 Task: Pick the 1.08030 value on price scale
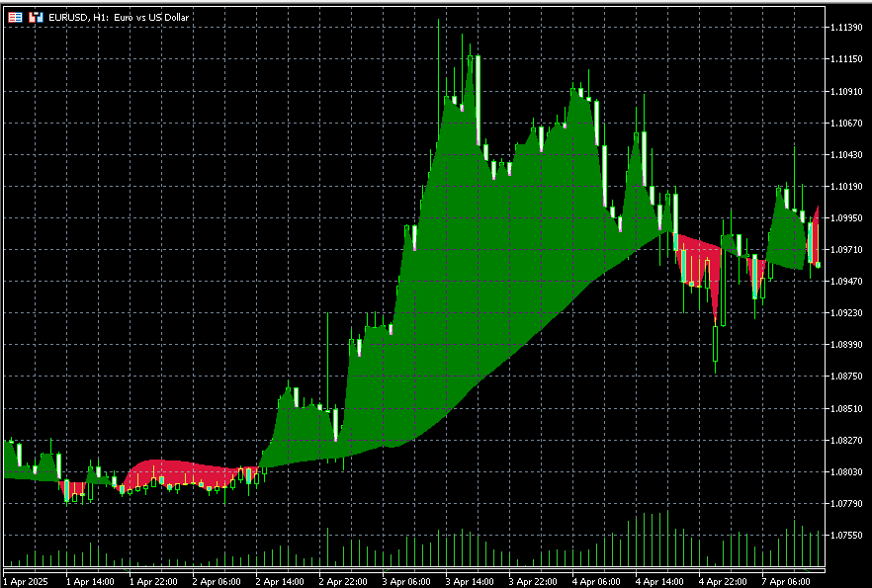[846, 471]
